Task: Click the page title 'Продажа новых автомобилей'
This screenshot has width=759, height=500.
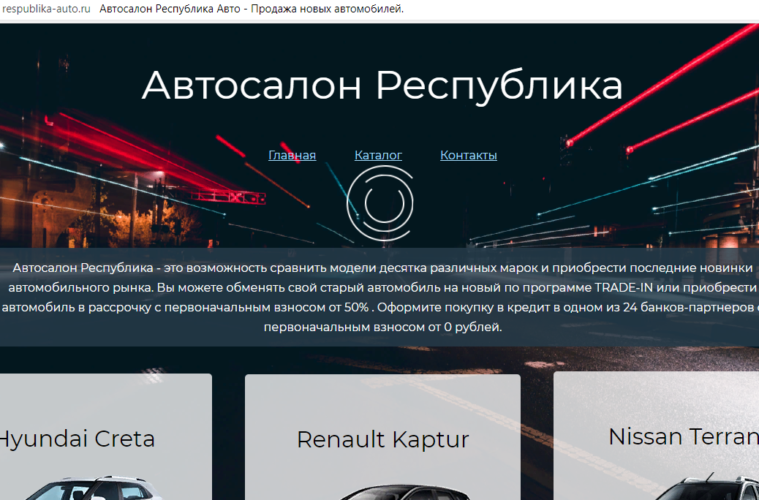Action: 322,9
